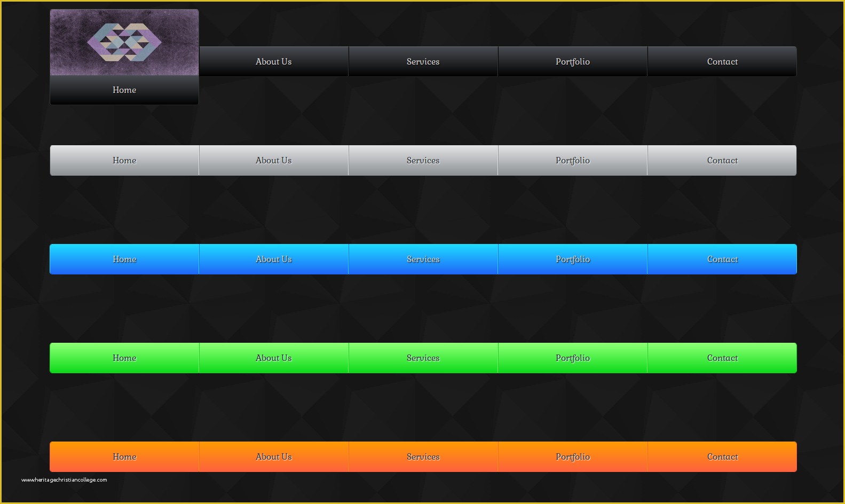The width and height of the screenshot is (845, 504).
Task: Click Portfolio in the blue navigation bar
Action: pyautogui.click(x=573, y=259)
